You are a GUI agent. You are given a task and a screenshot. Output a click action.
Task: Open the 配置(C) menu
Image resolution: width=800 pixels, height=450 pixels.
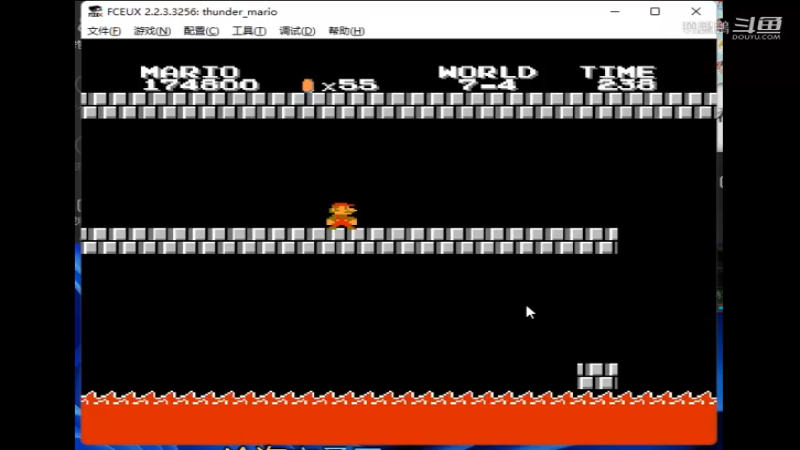201,31
